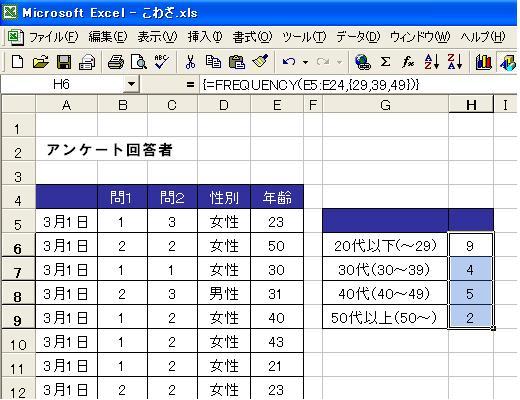This screenshot has width=520, height=400.
Task: Open Print Preview with the magnifier icon
Action: point(139,62)
